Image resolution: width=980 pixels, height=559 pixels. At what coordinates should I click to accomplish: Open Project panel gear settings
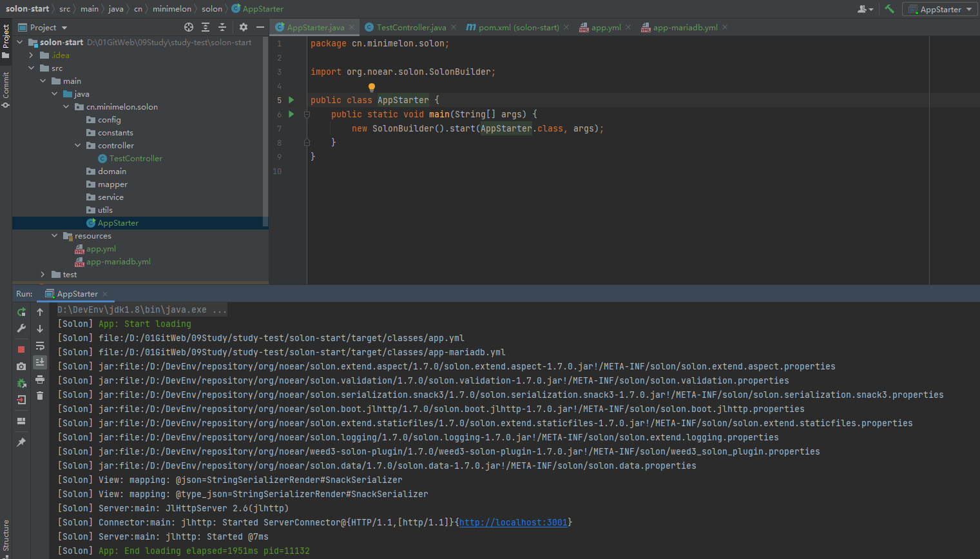[x=243, y=27]
